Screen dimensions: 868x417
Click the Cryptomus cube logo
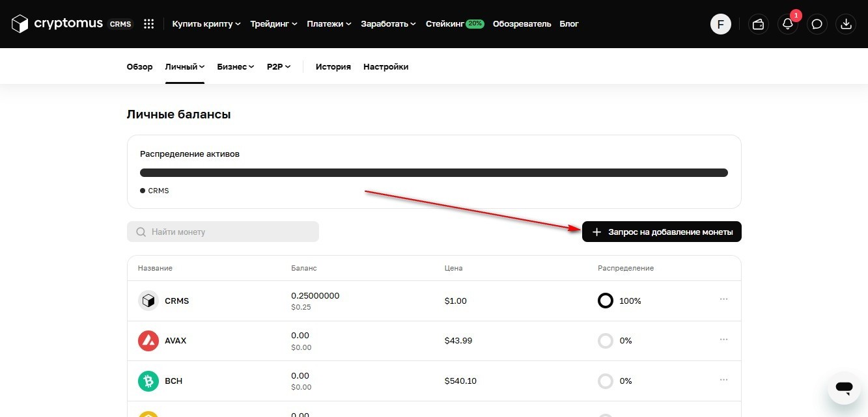(x=20, y=24)
